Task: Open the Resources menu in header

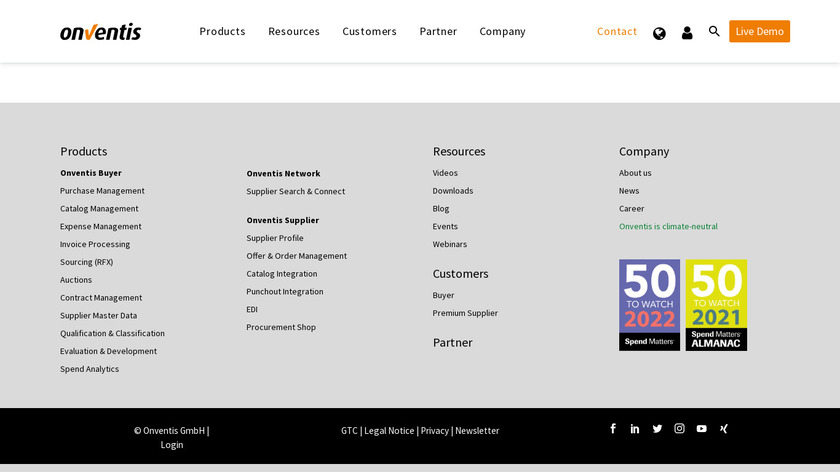Action: (294, 31)
